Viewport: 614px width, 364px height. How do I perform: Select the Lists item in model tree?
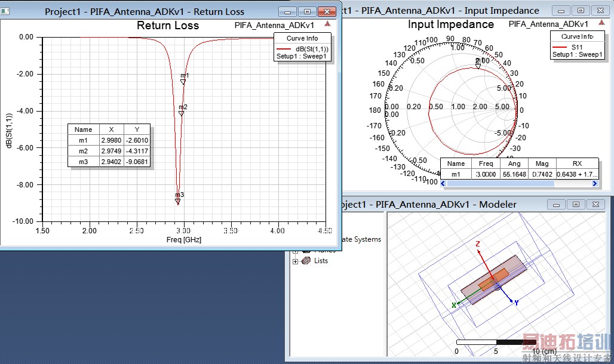tap(321, 261)
